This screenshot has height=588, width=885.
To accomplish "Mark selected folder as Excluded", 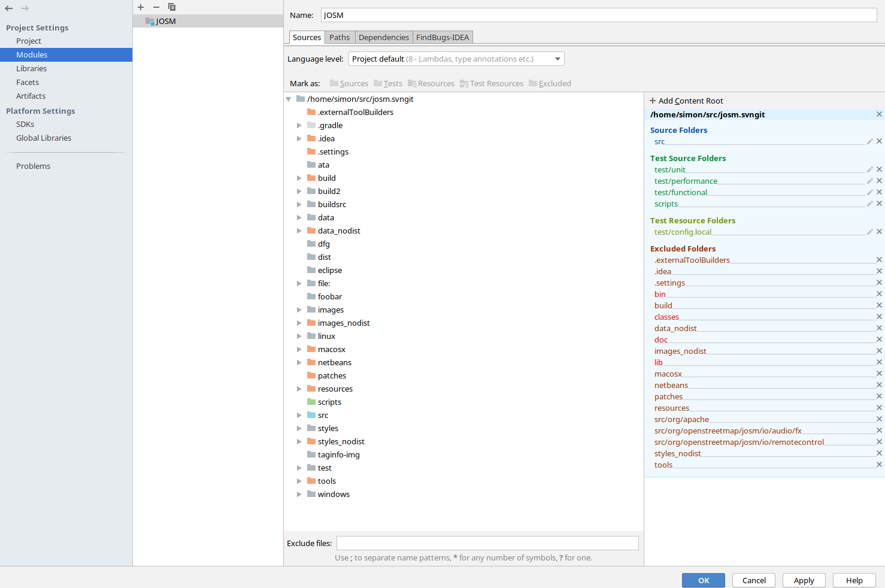I will point(550,83).
